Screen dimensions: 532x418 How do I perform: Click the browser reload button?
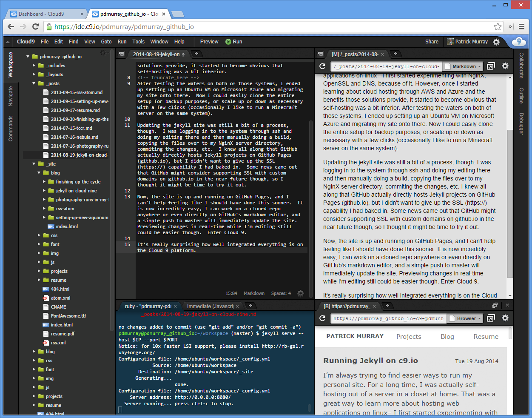(x=36, y=26)
